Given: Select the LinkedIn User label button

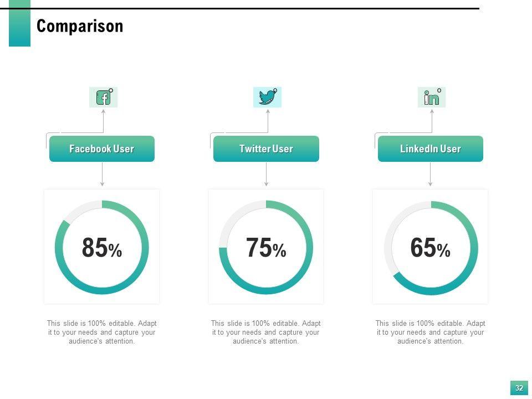Looking at the screenshot, I should pyautogui.click(x=431, y=149).
